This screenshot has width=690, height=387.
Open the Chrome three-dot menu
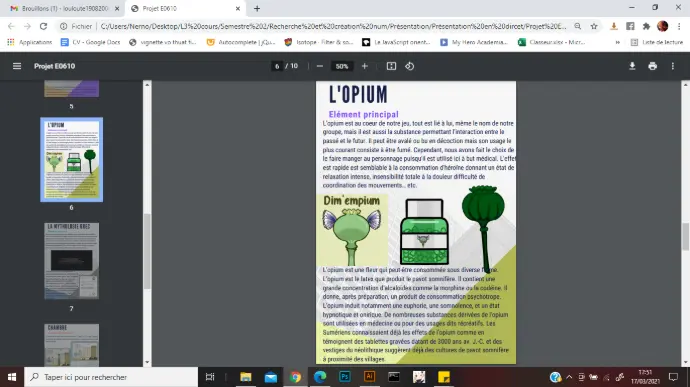click(x=679, y=26)
